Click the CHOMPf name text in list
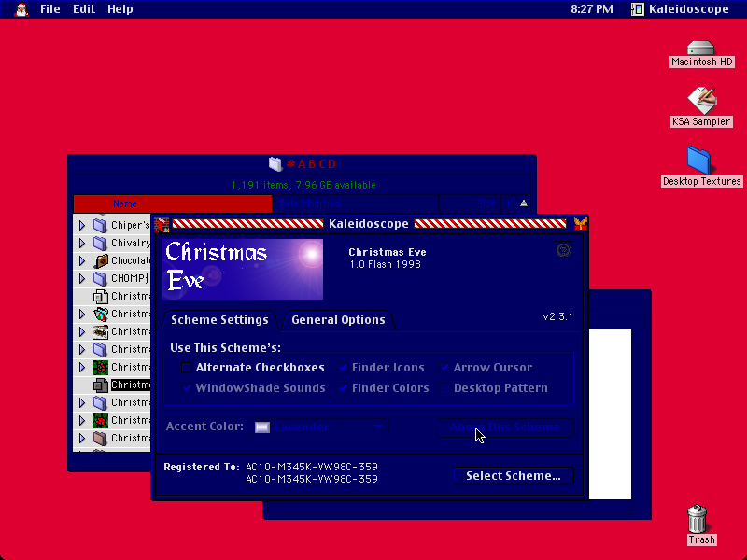 [x=130, y=278]
